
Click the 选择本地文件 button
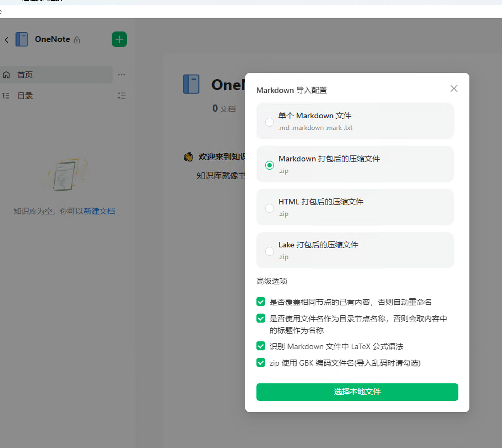coord(357,392)
